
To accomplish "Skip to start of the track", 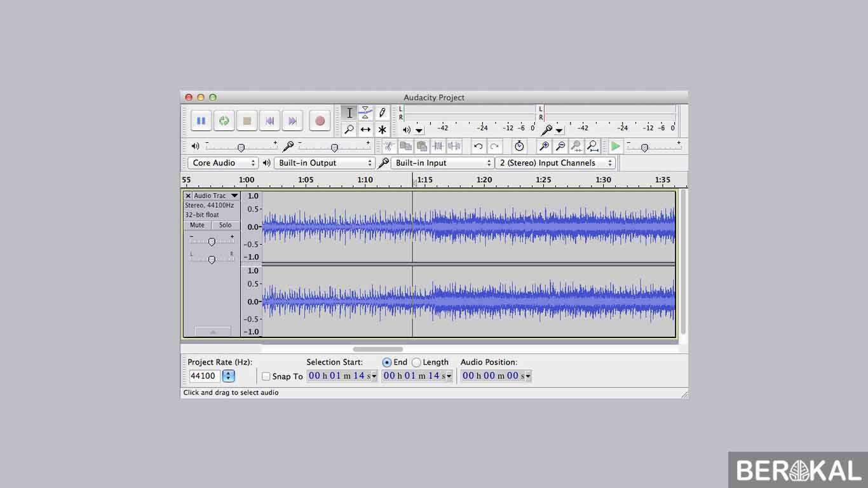I will point(270,121).
